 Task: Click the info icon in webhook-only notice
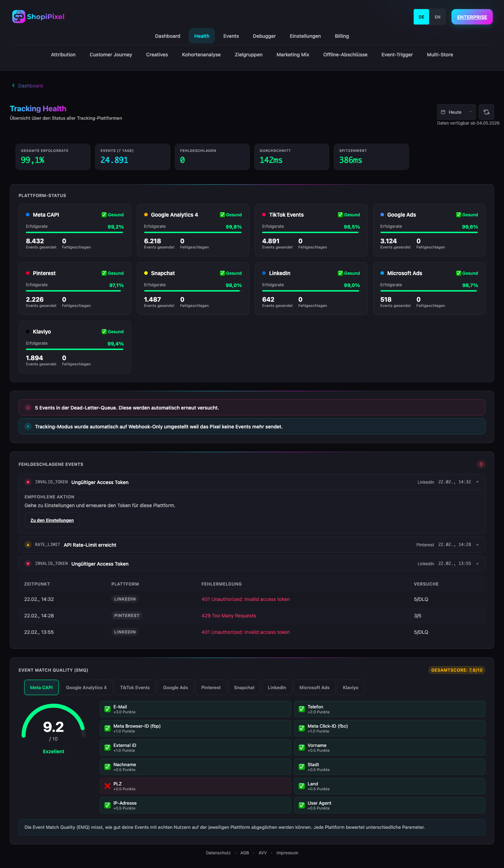click(28, 426)
